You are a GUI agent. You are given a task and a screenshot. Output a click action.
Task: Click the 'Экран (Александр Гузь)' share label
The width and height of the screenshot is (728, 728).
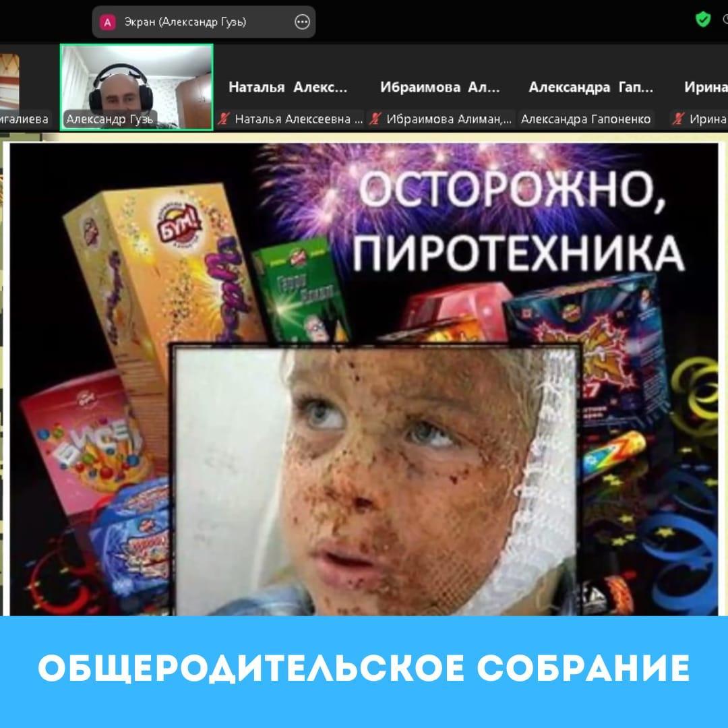coord(185,22)
